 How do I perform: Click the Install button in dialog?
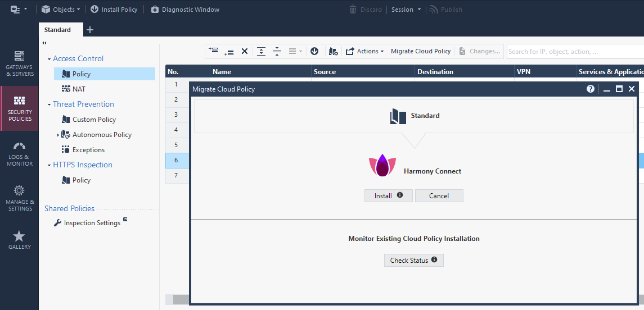(x=389, y=195)
